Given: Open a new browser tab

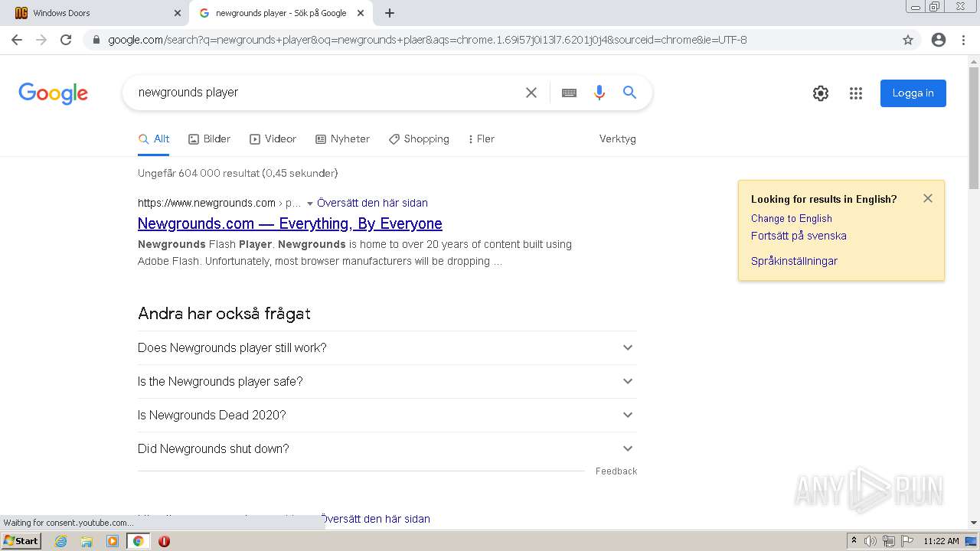Looking at the screenshot, I should (x=390, y=13).
